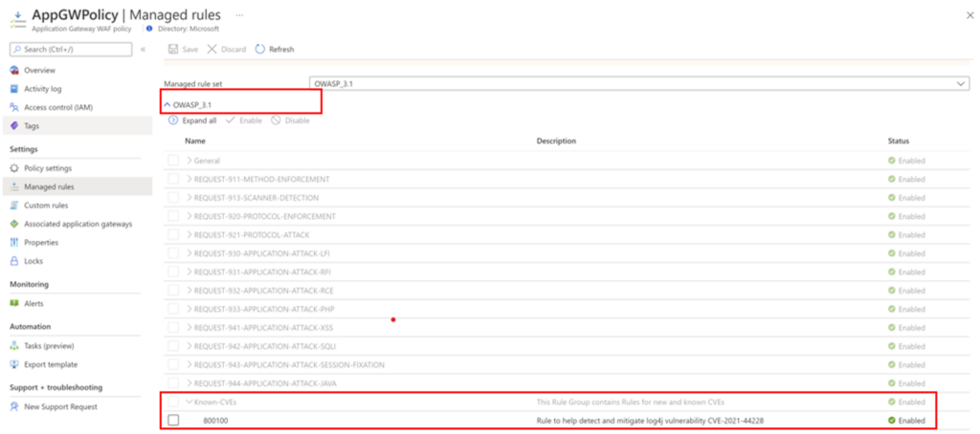The image size is (980, 434).
Task: Open New Support Request link
Action: (60, 406)
